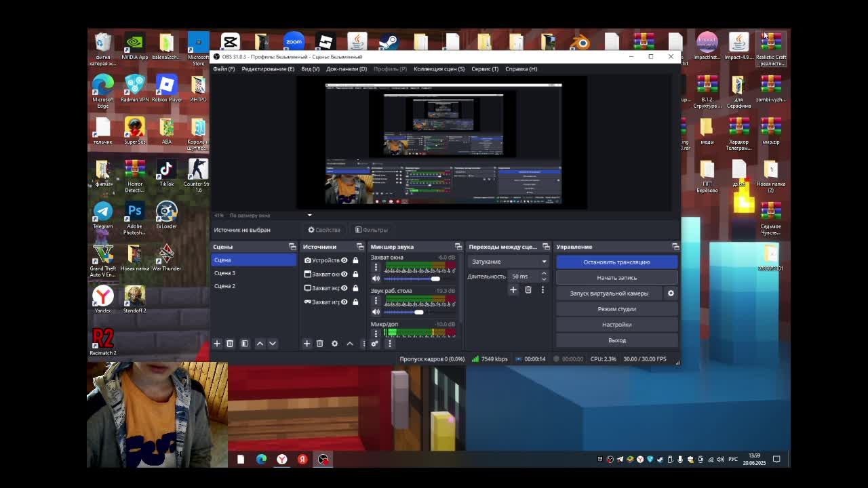This screenshot has height=488, width=868.
Task: Toggle visibility of Захват окна source
Action: point(344,274)
